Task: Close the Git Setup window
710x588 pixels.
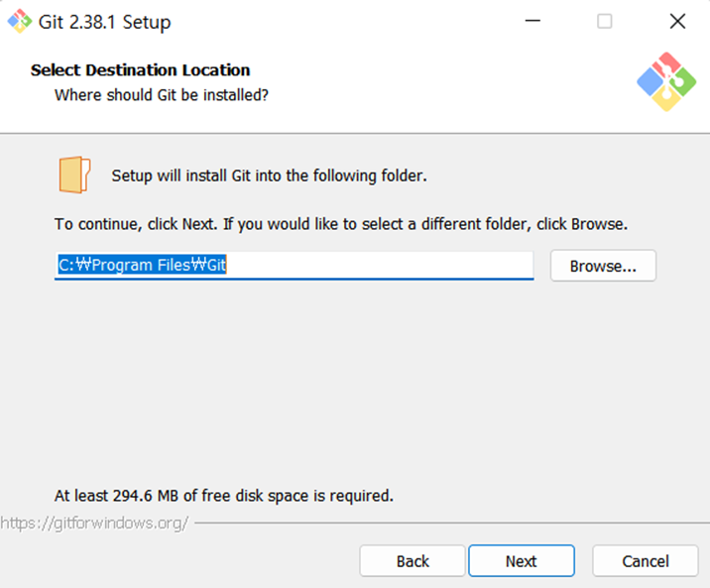Action: pyautogui.click(x=677, y=21)
